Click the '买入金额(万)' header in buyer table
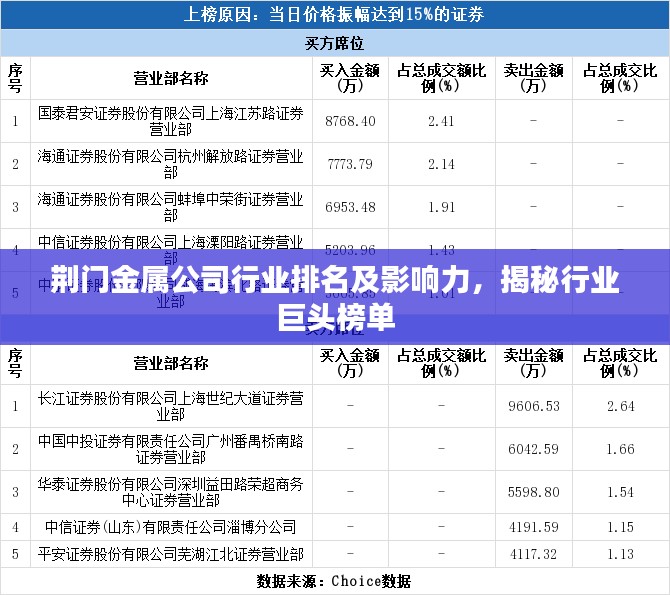 tap(350, 78)
